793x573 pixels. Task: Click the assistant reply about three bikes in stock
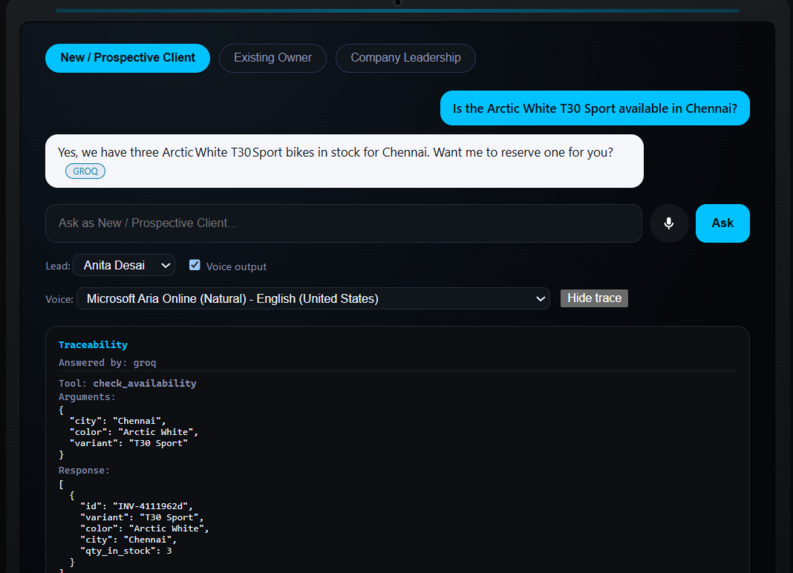(344, 161)
